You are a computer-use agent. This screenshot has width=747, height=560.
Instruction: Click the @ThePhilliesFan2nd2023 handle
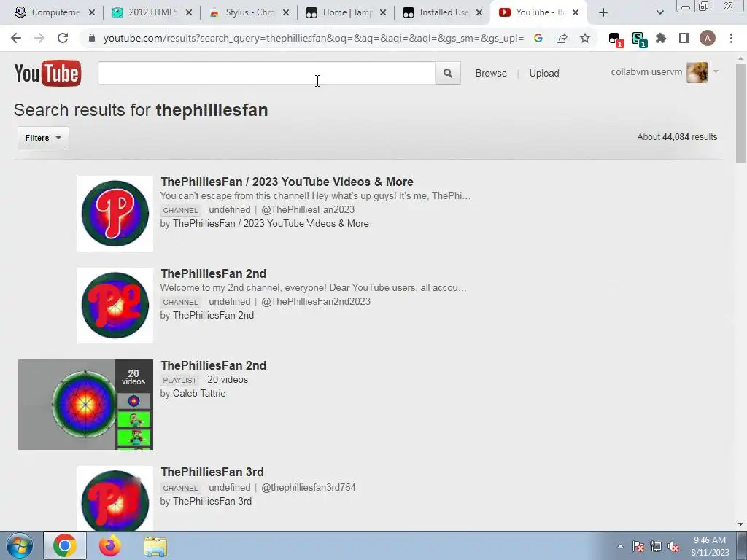(x=316, y=301)
